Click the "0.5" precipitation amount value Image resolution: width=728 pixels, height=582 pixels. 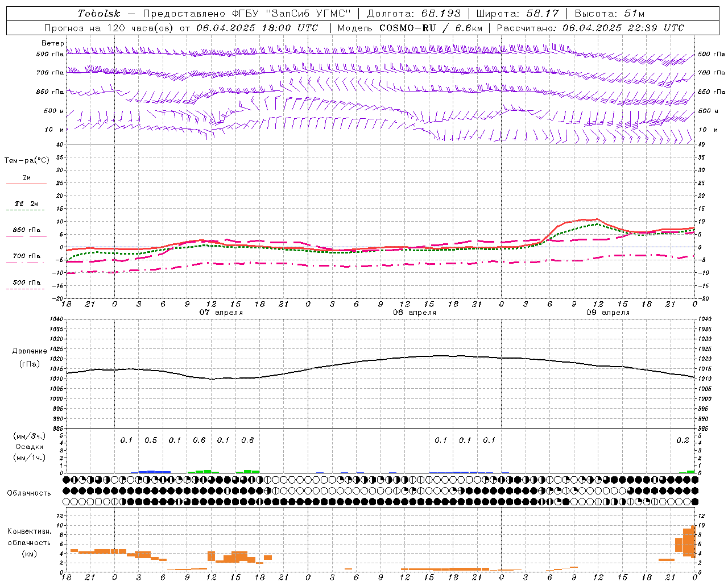point(151,440)
